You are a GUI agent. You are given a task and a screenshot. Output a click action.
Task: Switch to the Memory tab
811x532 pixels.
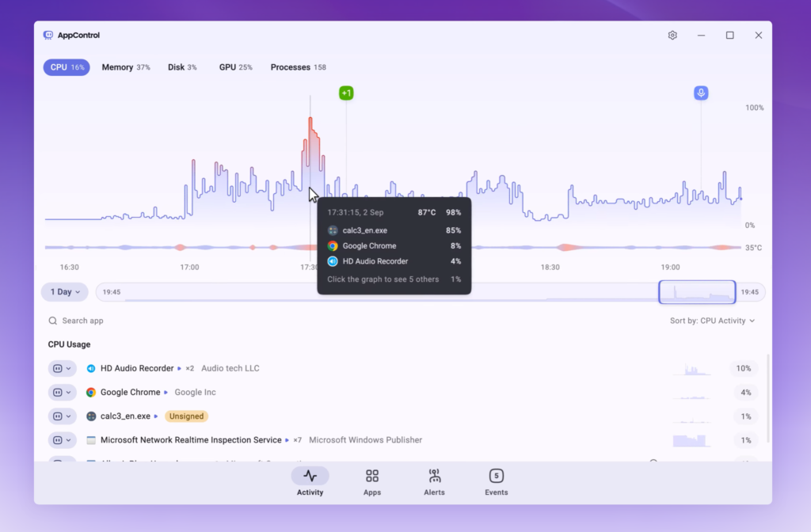[125, 67]
